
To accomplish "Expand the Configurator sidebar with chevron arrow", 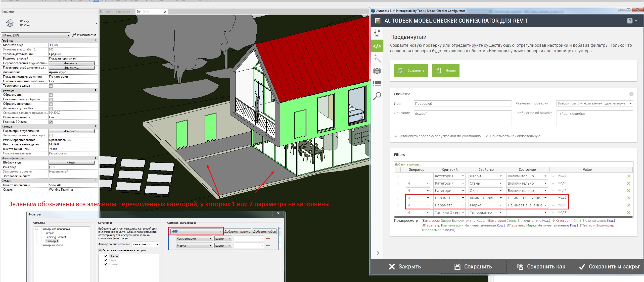I will [x=378, y=253].
